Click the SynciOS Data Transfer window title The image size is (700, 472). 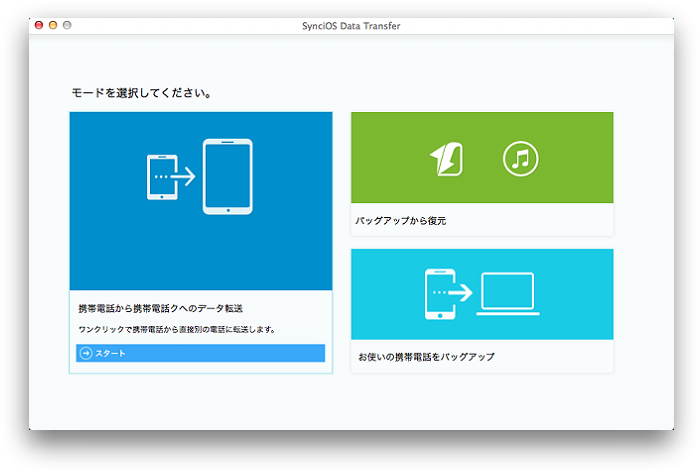click(x=351, y=26)
